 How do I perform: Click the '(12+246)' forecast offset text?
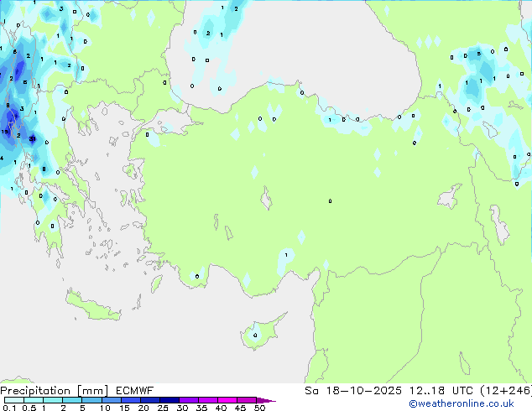[506, 391]
